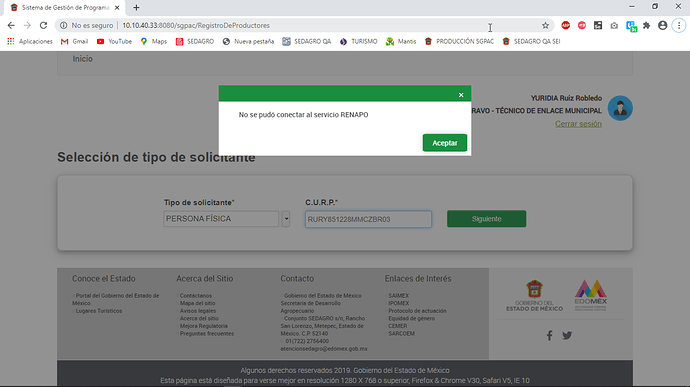Open the Protocolo de actuación link
The width and height of the screenshot is (690, 387).
[417, 311]
